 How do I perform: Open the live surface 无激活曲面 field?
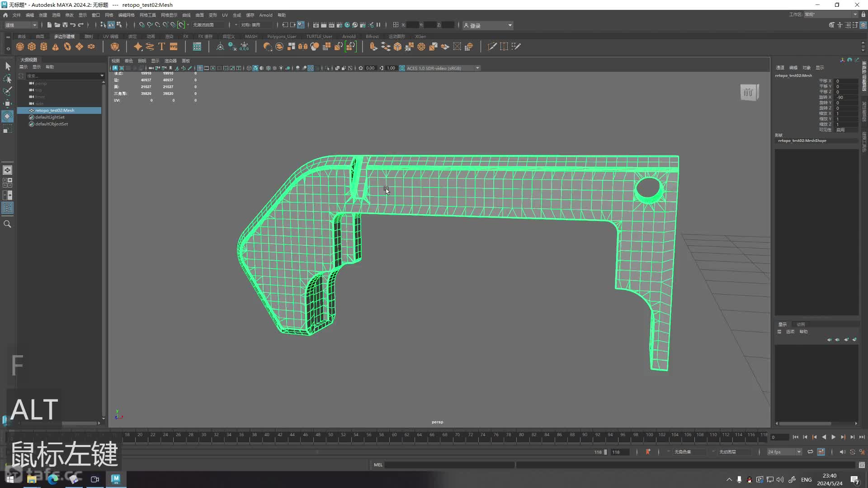[208, 25]
